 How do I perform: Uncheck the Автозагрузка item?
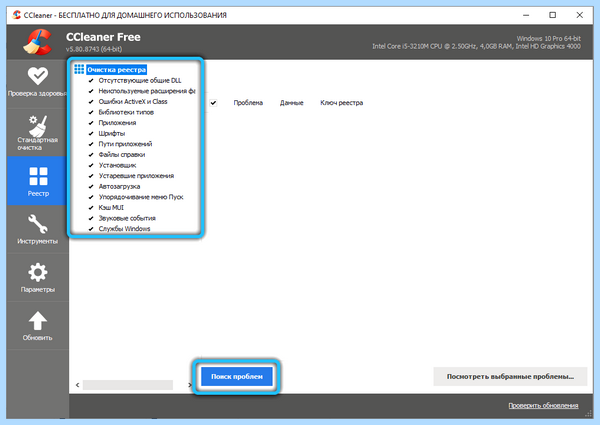click(91, 186)
